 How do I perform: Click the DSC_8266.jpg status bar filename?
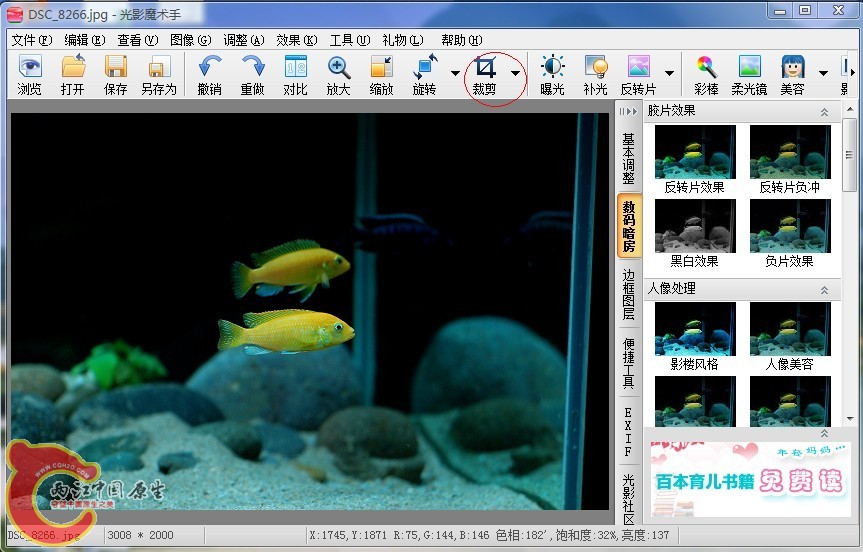(43, 535)
